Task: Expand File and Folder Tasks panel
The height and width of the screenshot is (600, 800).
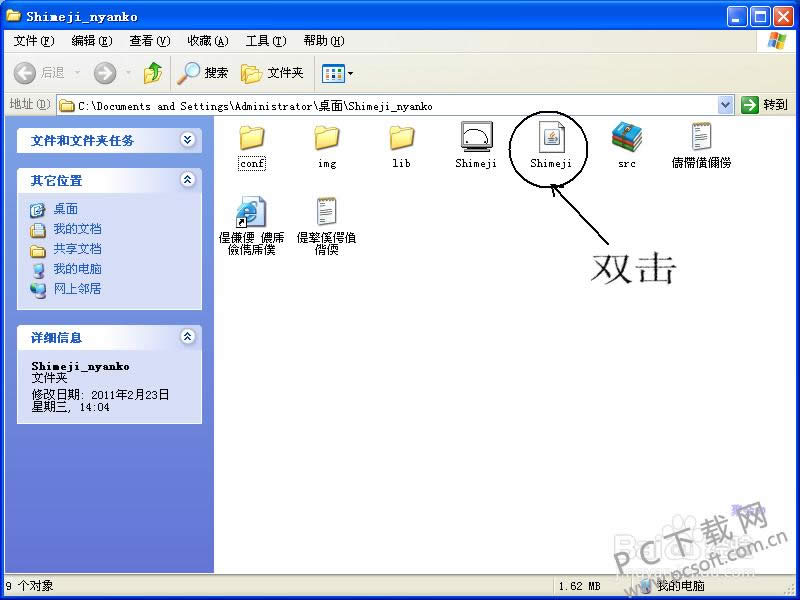Action: [187, 140]
